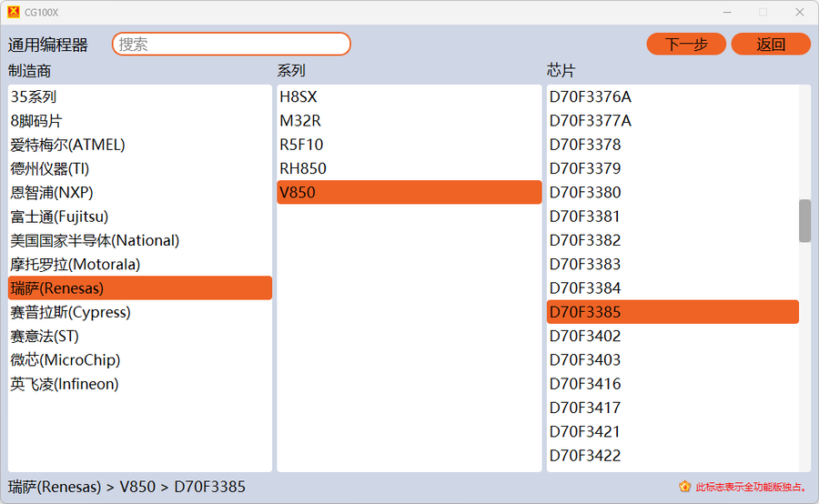Select chip D70F3380

(585, 192)
